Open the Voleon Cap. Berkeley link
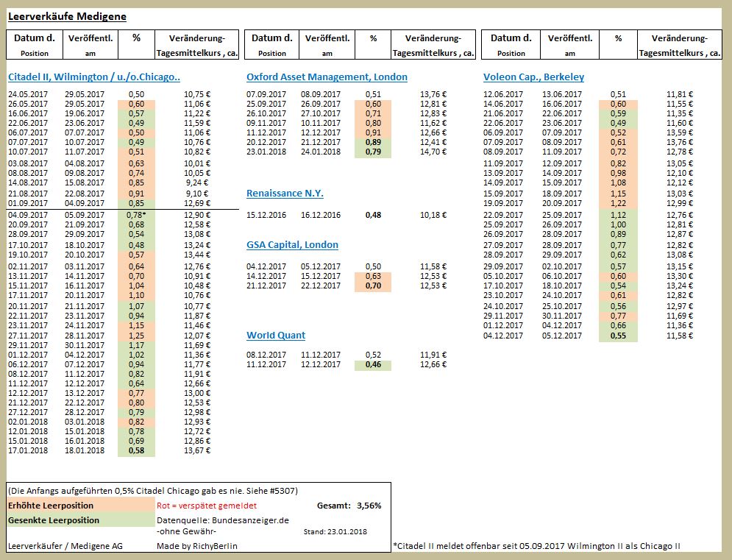The width and height of the screenshot is (732, 560). click(535, 77)
